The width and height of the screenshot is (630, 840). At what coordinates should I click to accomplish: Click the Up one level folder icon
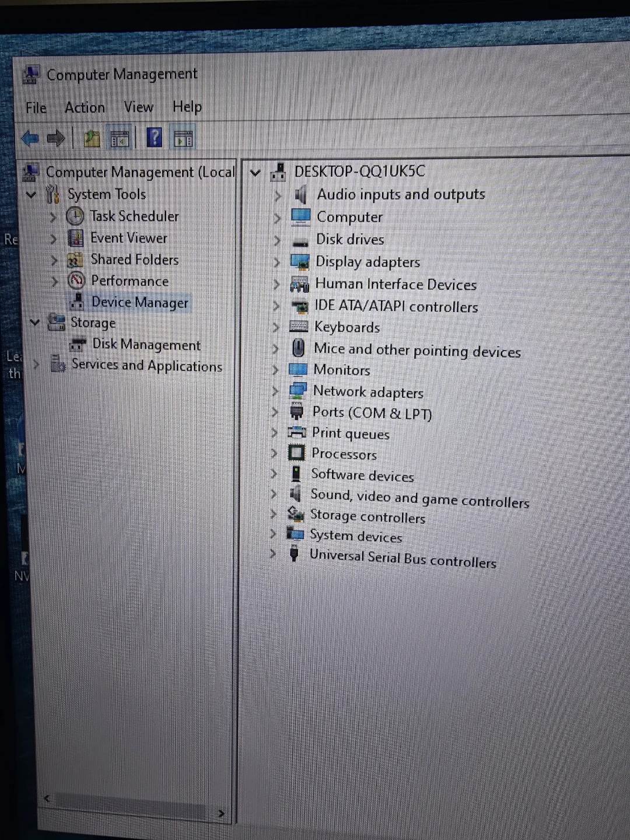coord(92,138)
